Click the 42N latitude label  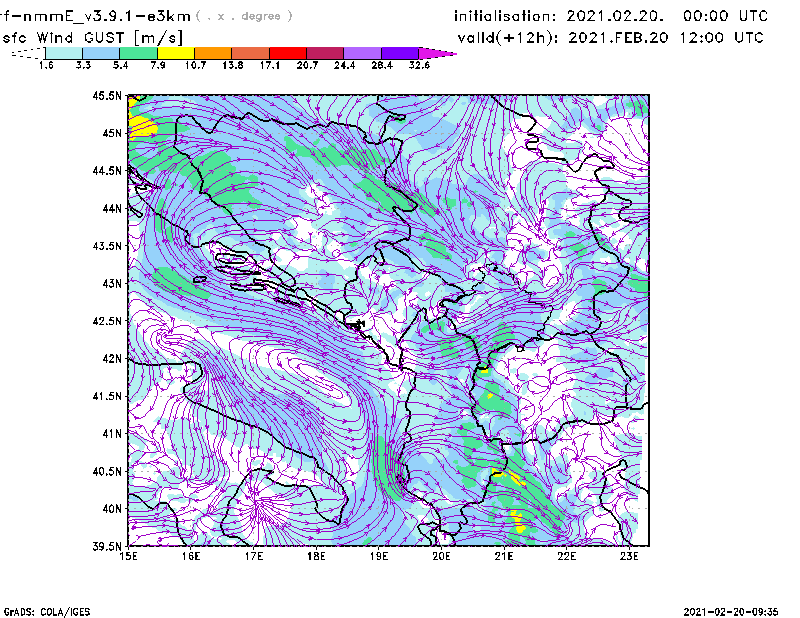pyautogui.click(x=112, y=358)
